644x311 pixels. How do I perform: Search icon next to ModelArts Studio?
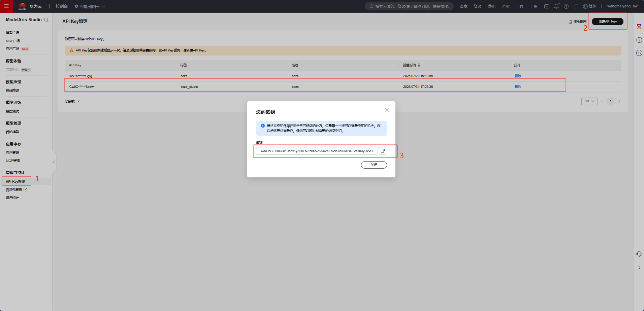click(x=46, y=20)
